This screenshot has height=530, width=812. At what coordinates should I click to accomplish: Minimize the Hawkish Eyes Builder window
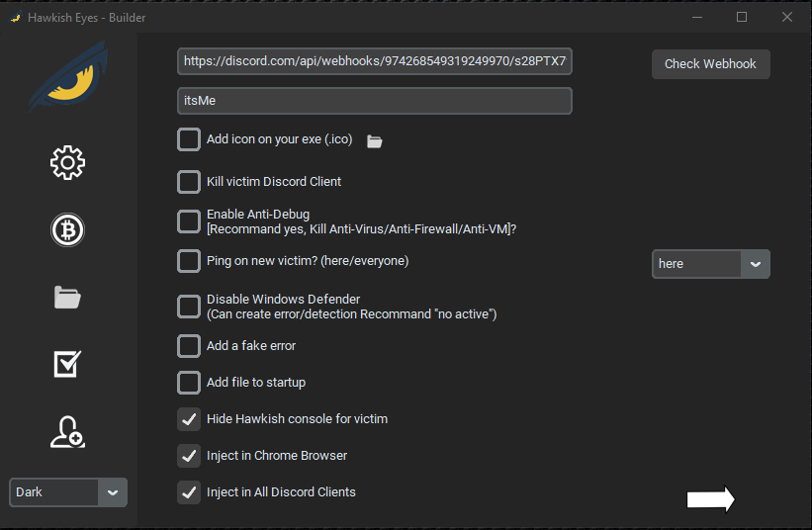point(697,17)
